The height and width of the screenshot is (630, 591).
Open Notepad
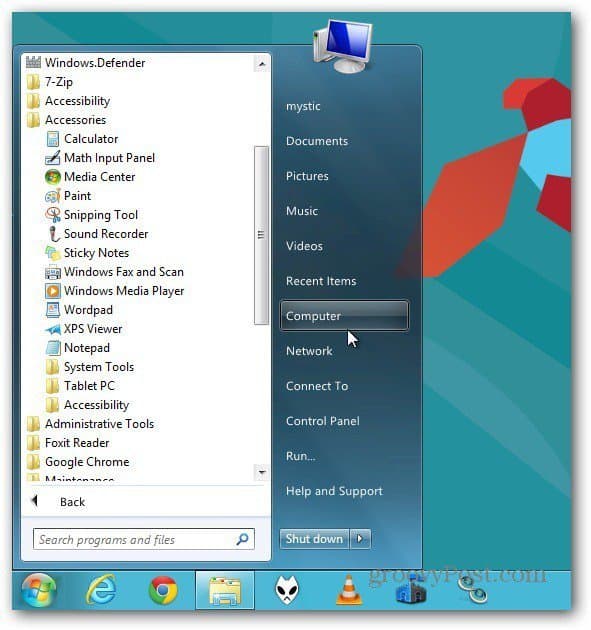[78, 348]
